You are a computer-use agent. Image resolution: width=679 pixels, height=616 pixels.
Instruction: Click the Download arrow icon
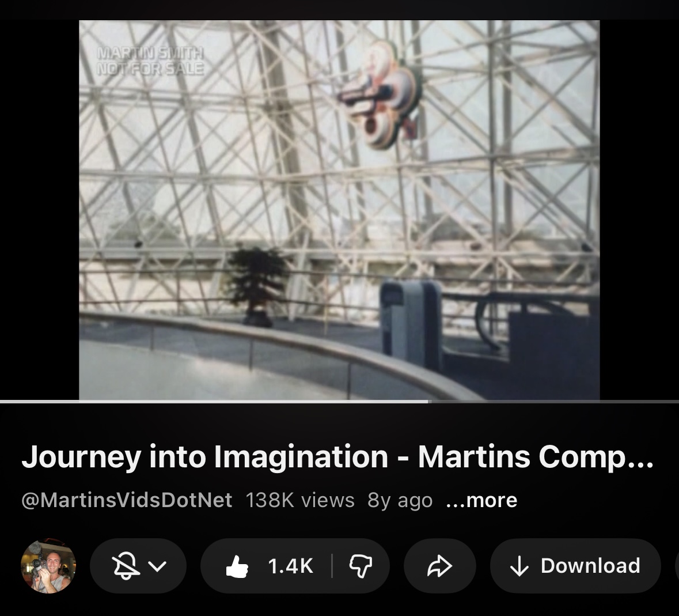[519, 566]
